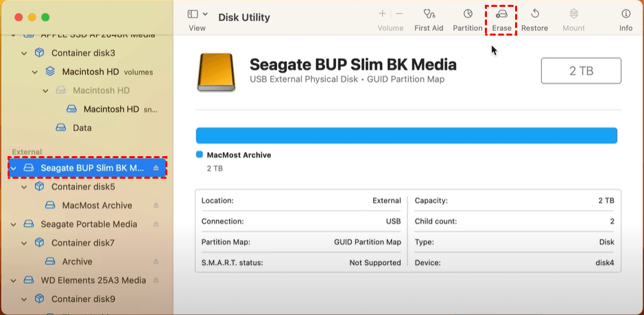Collapse the Container disk5 chevron
The image size is (644, 315).
click(x=24, y=186)
